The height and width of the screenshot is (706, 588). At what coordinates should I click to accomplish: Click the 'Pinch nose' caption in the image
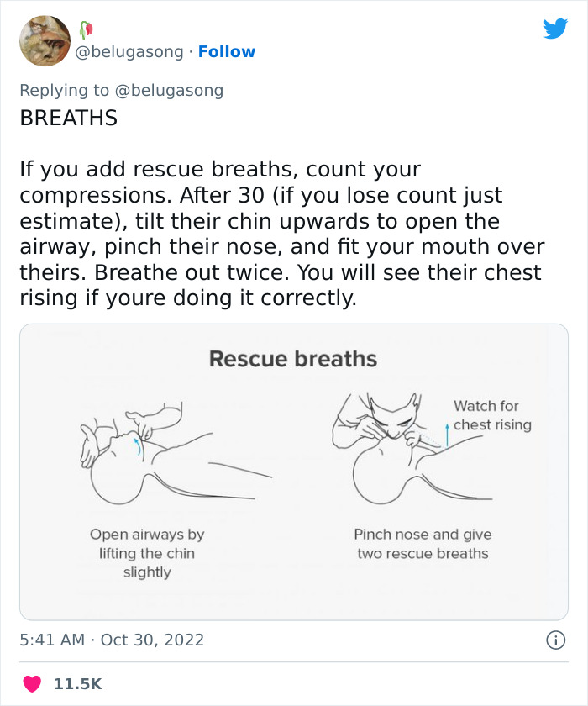[x=423, y=543]
